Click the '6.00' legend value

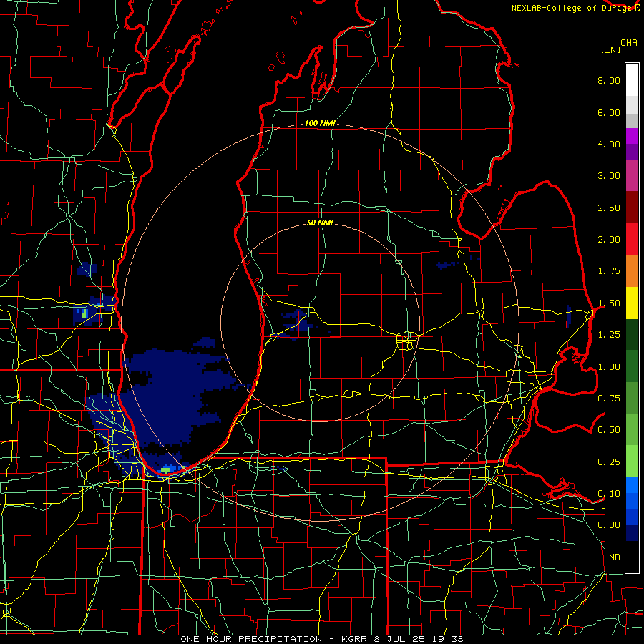[x=609, y=112]
